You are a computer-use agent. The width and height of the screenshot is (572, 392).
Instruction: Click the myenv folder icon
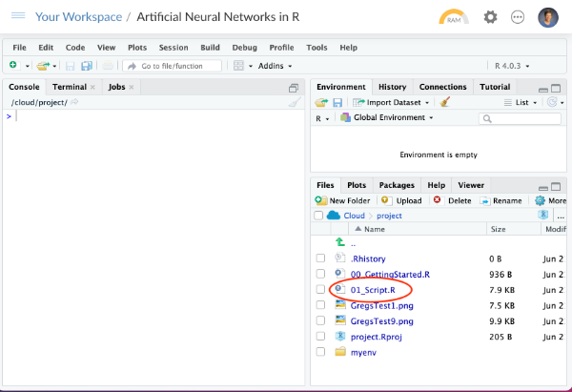(x=340, y=352)
